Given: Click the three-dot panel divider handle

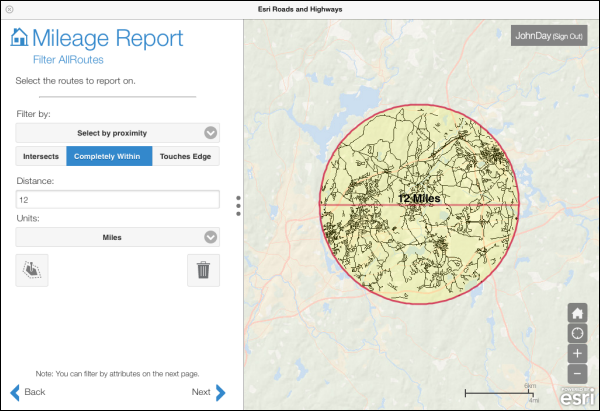Looking at the screenshot, I should (x=238, y=205).
